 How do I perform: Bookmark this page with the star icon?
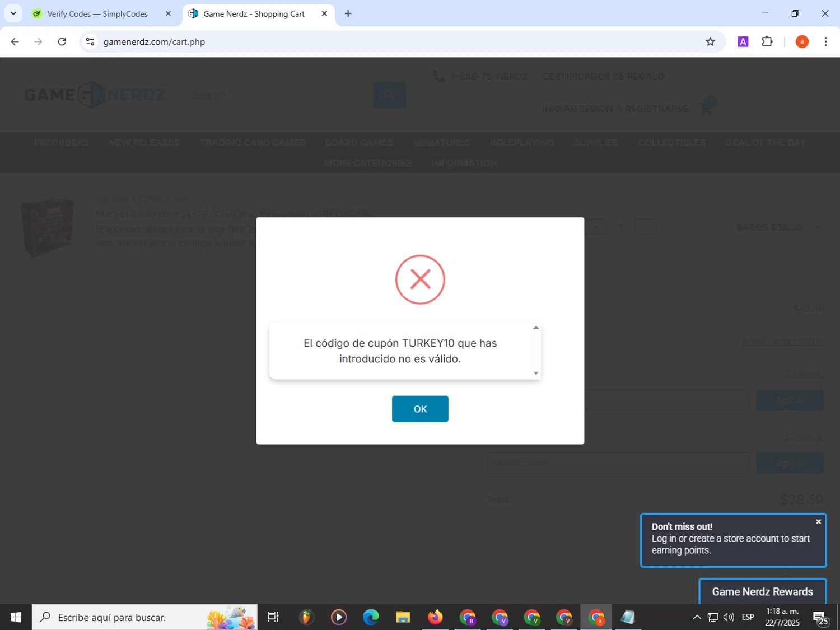pyautogui.click(x=710, y=41)
